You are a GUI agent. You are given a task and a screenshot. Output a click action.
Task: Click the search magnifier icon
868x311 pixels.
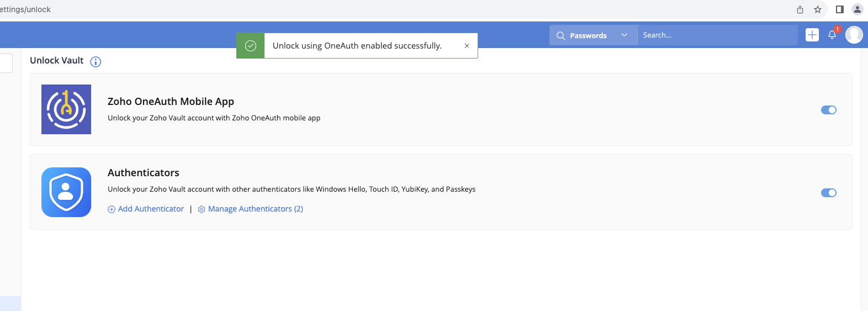pos(560,35)
